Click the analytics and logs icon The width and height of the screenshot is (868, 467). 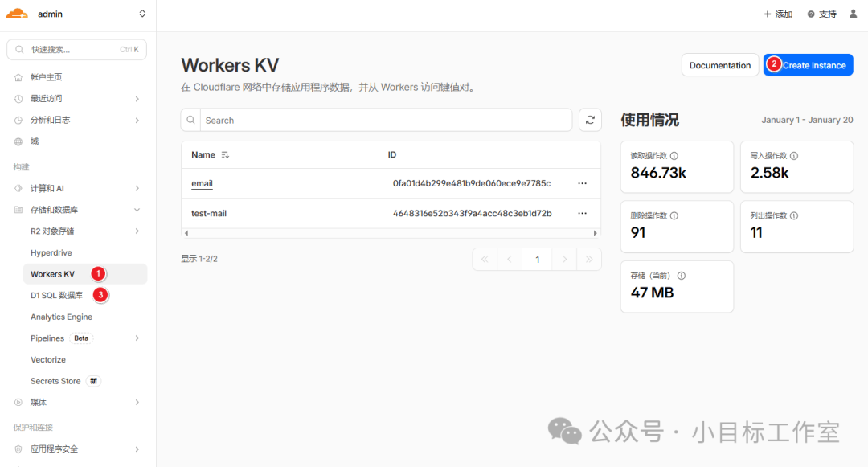(x=18, y=120)
